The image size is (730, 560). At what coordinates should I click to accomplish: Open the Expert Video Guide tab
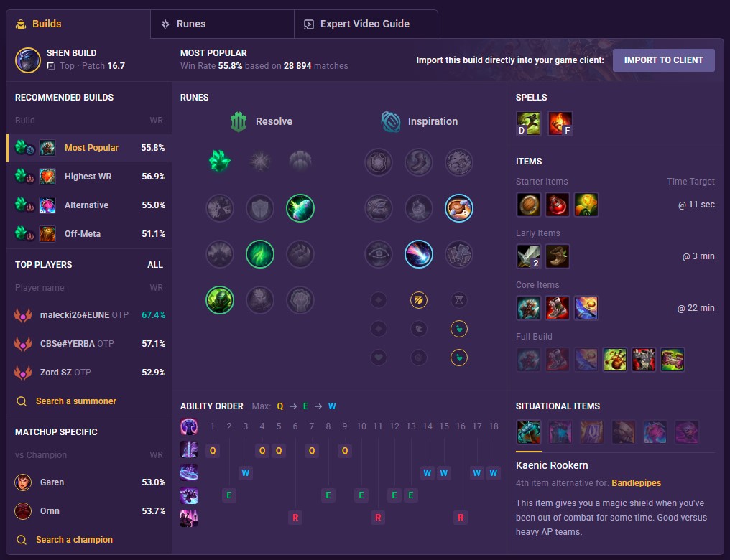[x=366, y=24]
